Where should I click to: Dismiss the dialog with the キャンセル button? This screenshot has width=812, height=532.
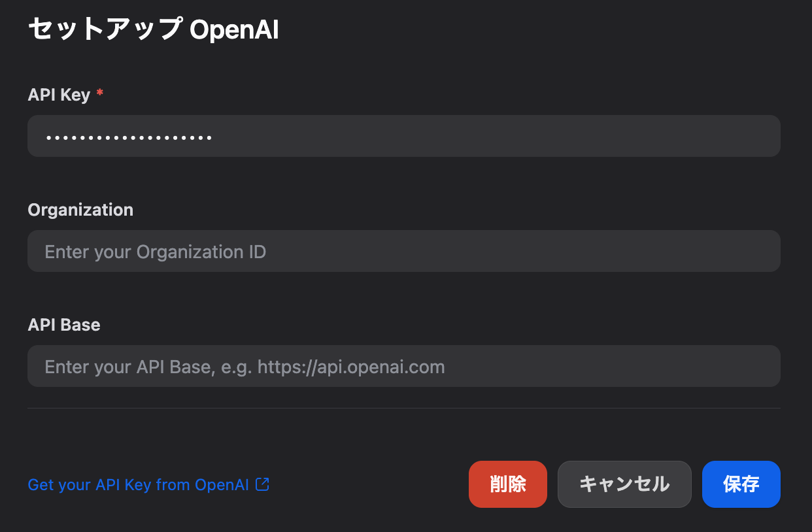coord(624,484)
